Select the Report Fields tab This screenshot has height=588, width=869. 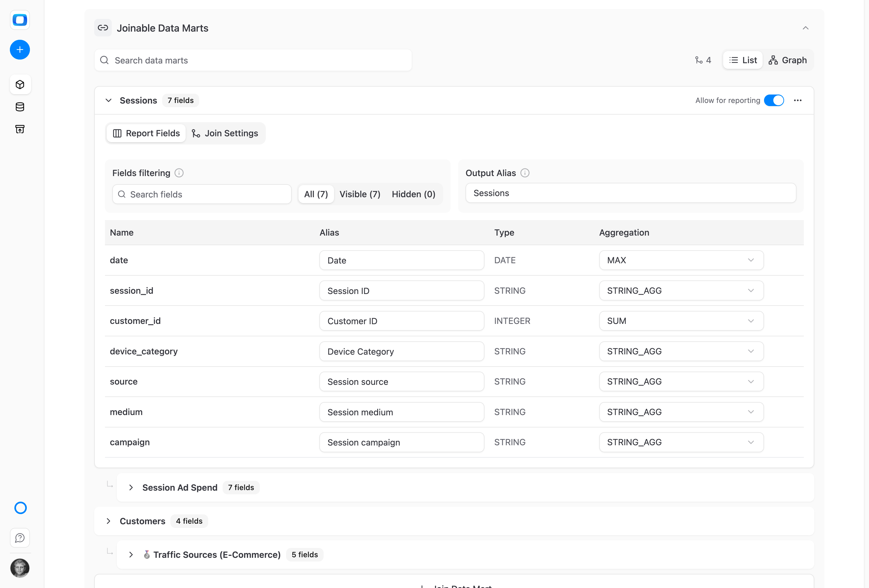146,133
